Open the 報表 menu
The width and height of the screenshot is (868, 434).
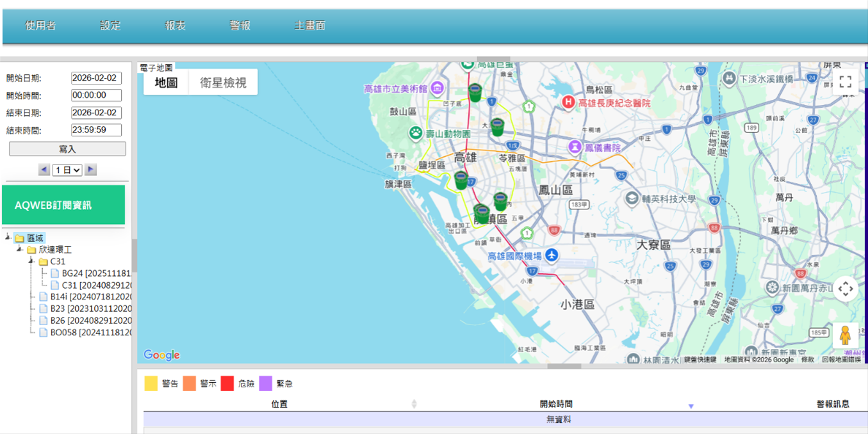tap(175, 26)
